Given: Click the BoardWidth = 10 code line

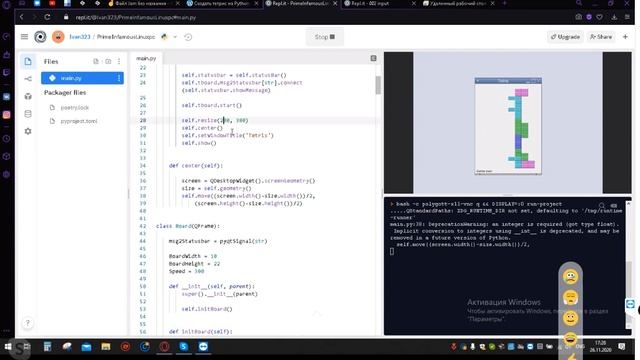Looking at the screenshot, I should (x=193, y=256).
